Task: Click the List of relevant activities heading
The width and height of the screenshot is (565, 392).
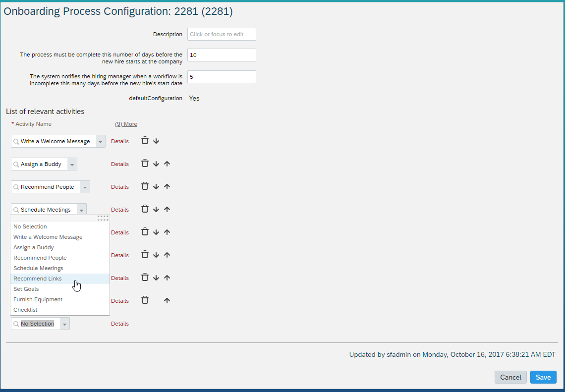Action: pyautogui.click(x=45, y=112)
